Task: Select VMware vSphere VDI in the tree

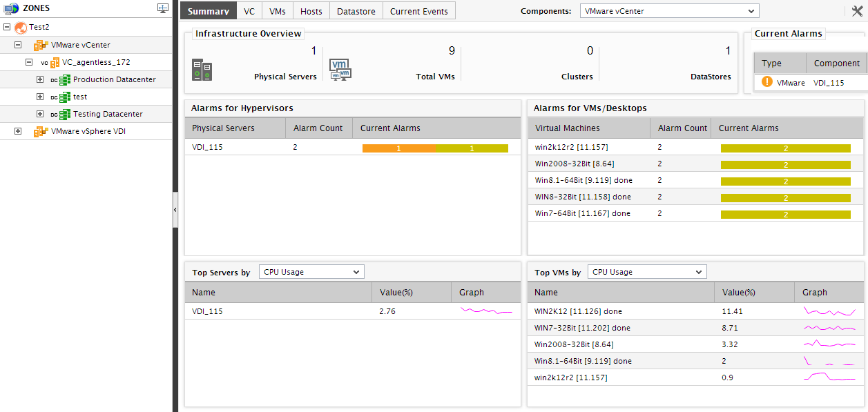Action: 88,131
